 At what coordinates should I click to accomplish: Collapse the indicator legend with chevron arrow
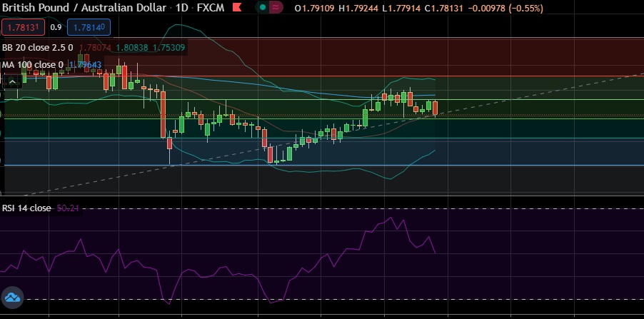coord(12,81)
